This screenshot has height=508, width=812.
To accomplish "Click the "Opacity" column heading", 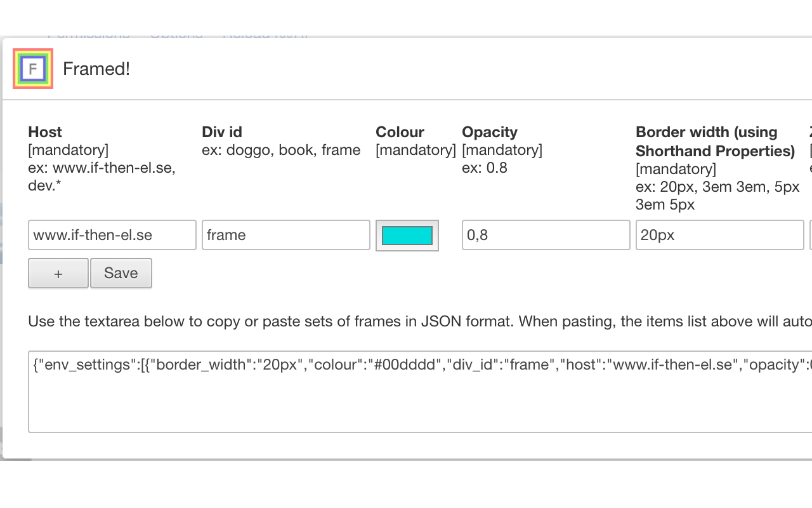I will click(490, 132).
